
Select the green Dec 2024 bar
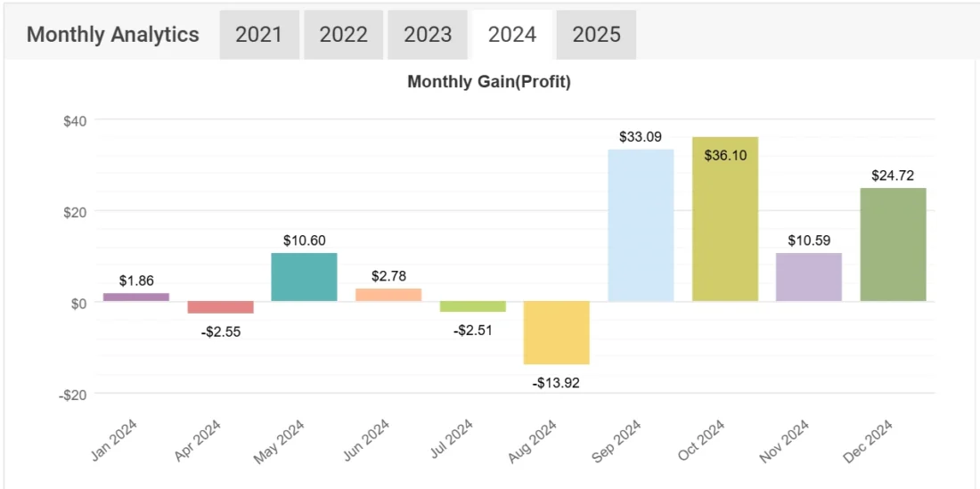pos(893,245)
